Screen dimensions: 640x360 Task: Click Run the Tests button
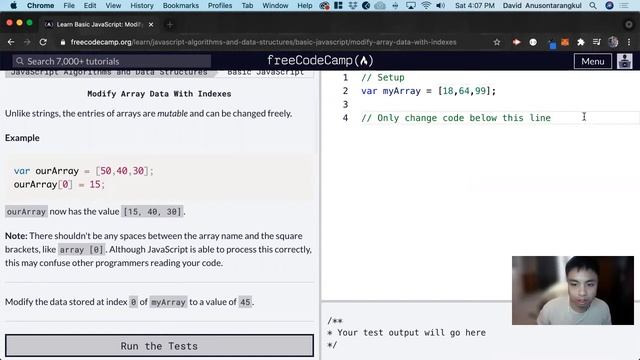click(x=159, y=346)
